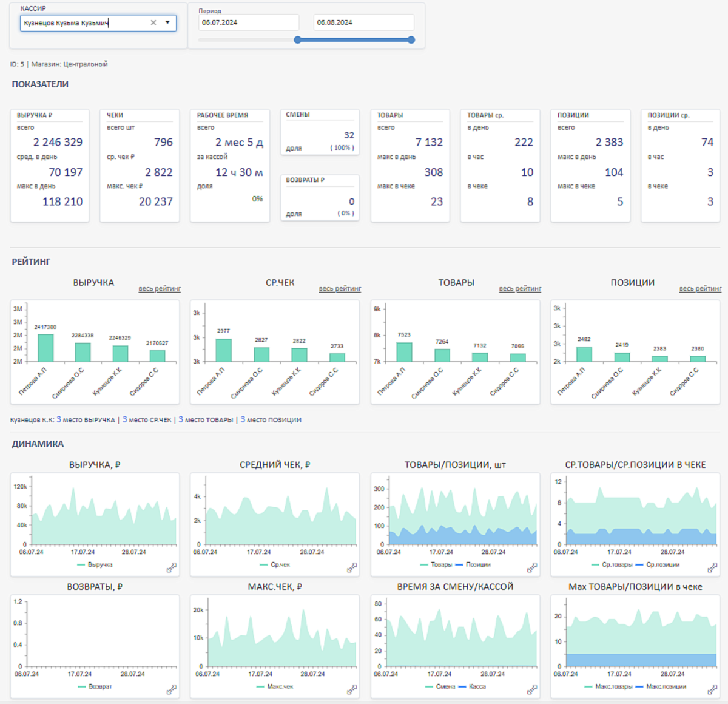Screen dimensions: 728x704
Task: Click весь рейтинг link beside ПОЗИЦИИ
Action: [700, 289]
